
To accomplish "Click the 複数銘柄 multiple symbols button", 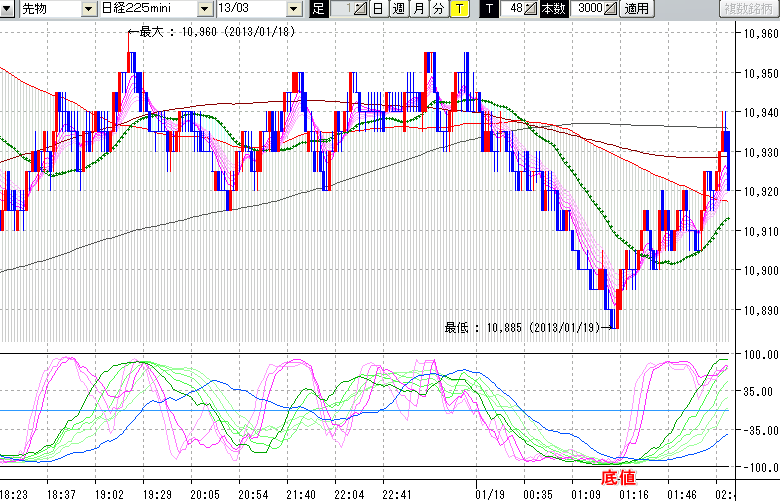I will click(x=747, y=9).
